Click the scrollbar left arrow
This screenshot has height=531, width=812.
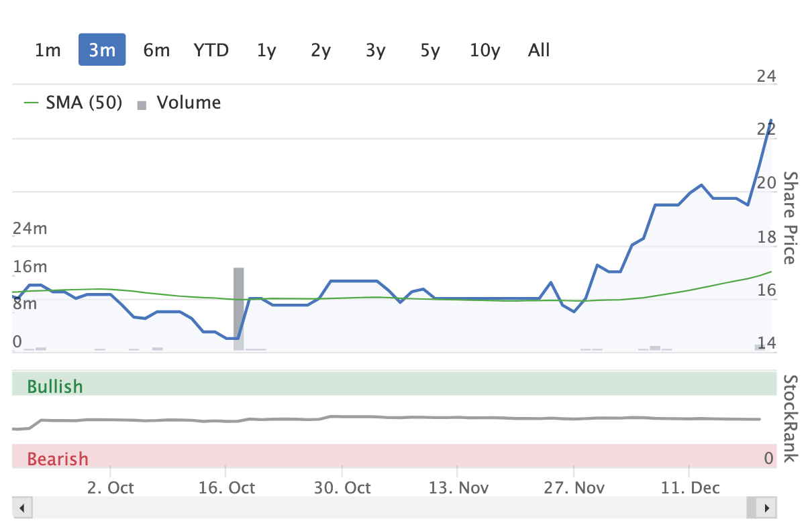22,508
